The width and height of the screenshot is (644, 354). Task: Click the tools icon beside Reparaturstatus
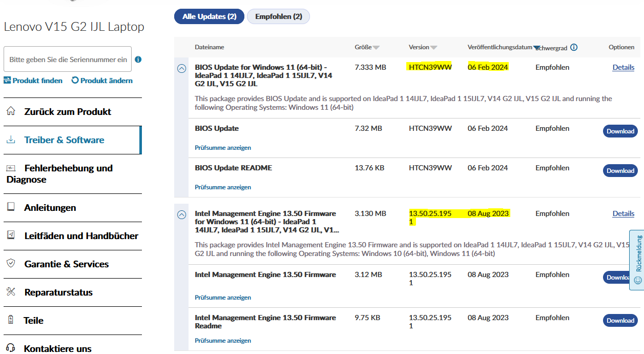tap(11, 292)
